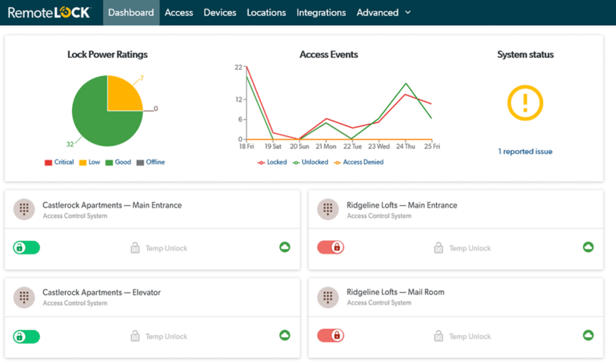The image size is (616, 364).
Task: Switch to the Locations tab
Action: [266, 13]
